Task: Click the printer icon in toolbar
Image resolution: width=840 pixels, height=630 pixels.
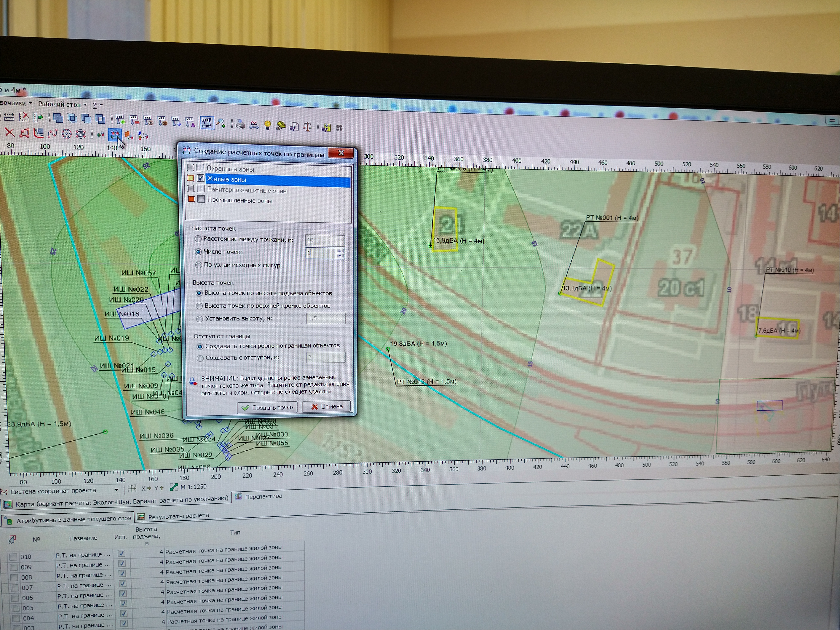Action: click(240, 124)
